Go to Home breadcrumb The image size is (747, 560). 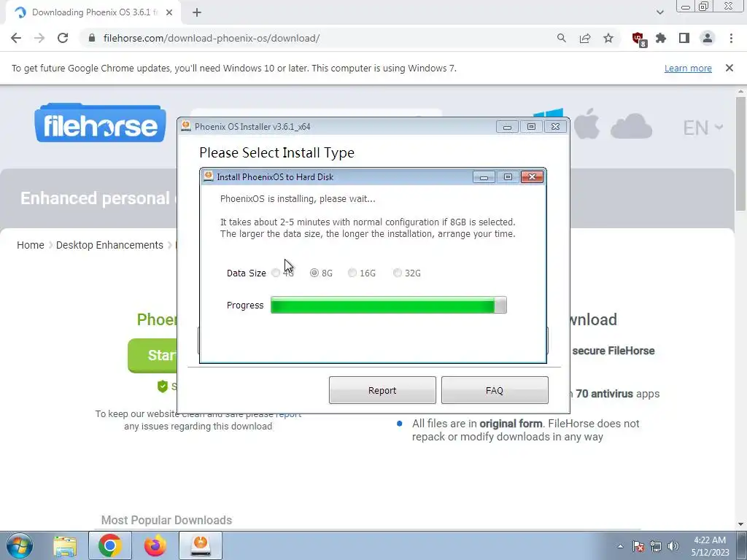31,245
